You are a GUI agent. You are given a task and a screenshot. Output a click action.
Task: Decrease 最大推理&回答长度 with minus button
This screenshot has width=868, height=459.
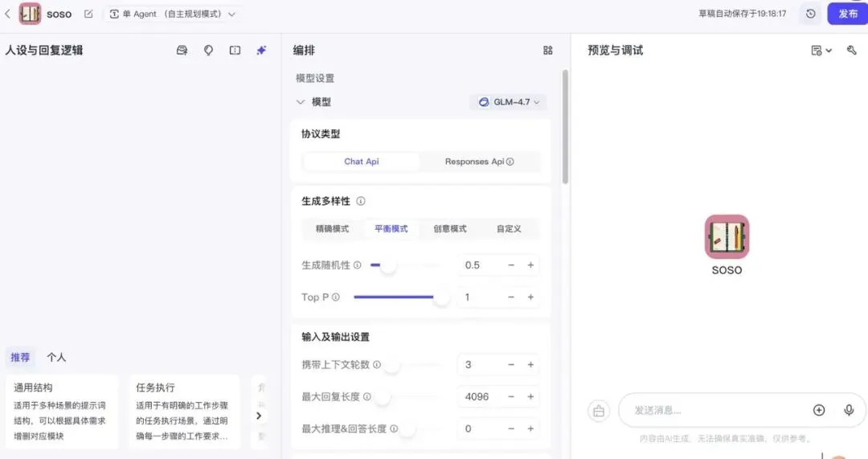511,429
